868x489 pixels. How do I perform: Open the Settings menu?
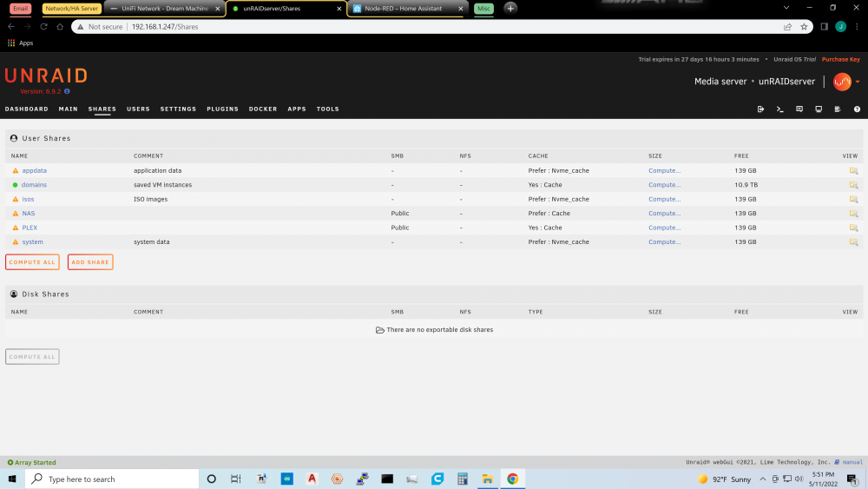(x=178, y=109)
